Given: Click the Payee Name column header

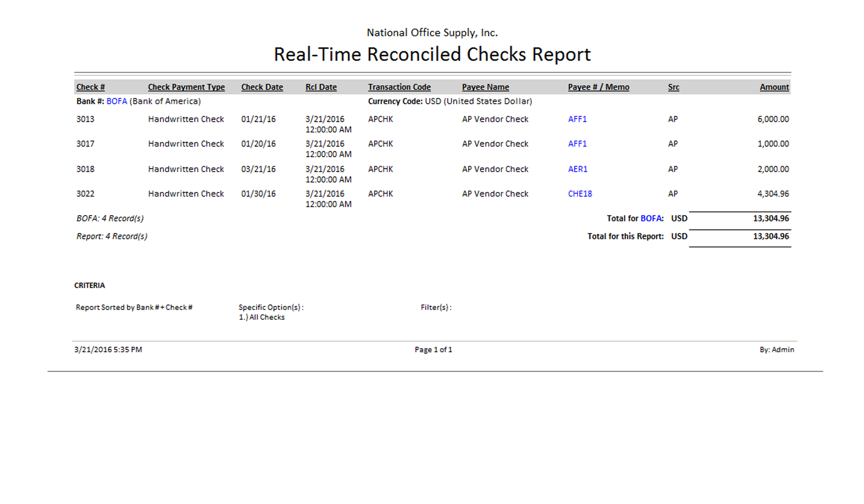Looking at the screenshot, I should click(x=485, y=87).
